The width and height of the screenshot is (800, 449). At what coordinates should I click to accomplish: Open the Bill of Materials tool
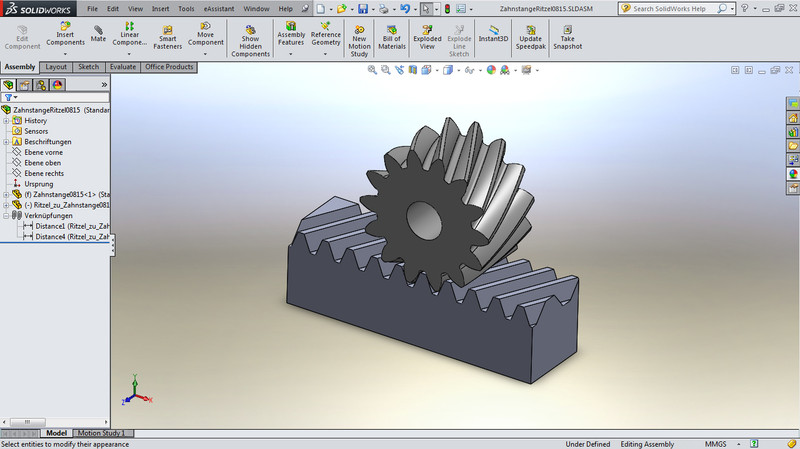pyautogui.click(x=391, y=31)
